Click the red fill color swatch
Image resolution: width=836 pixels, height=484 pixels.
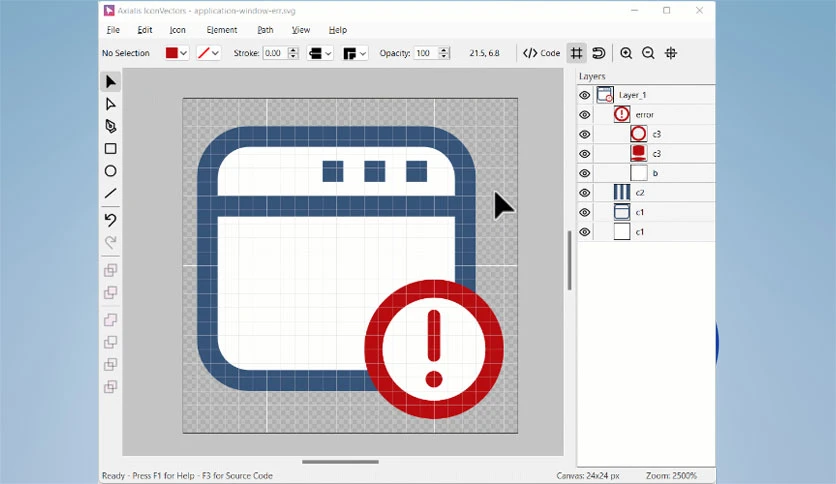point(172,53)
